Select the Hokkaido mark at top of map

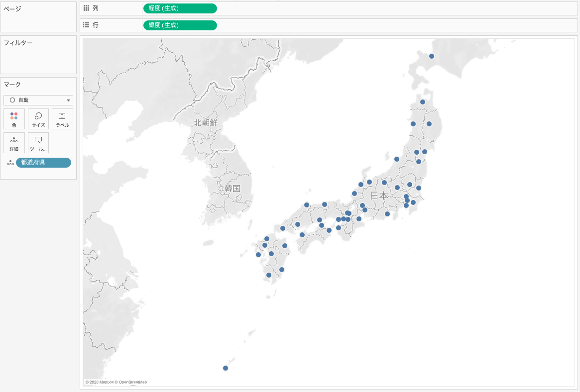pos(432,56)
